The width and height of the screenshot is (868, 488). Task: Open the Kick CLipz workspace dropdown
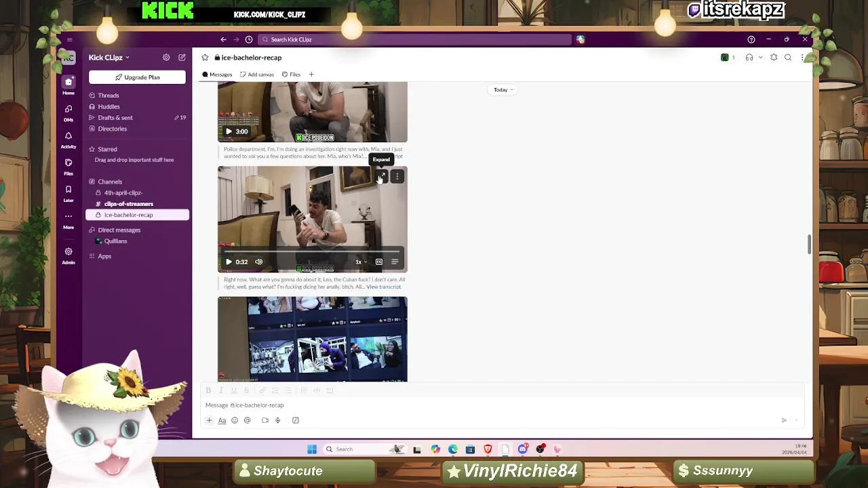click(108, 58)
